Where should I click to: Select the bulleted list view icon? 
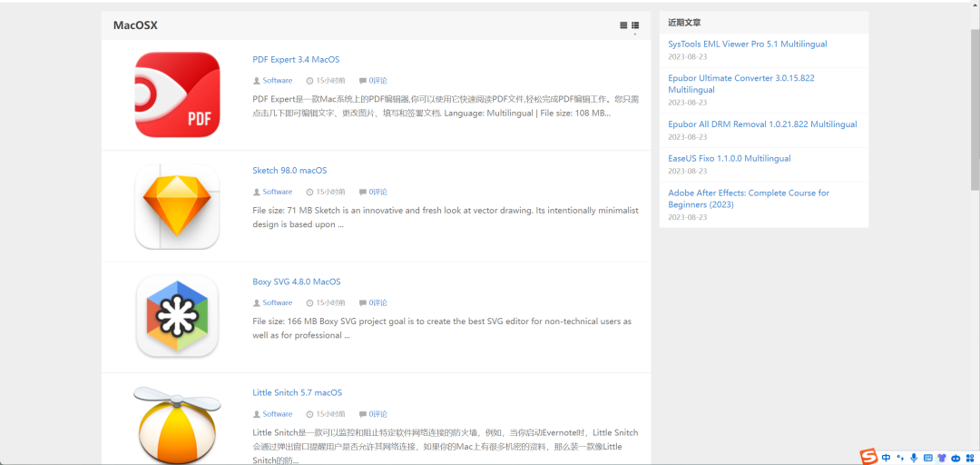point(635,25)
